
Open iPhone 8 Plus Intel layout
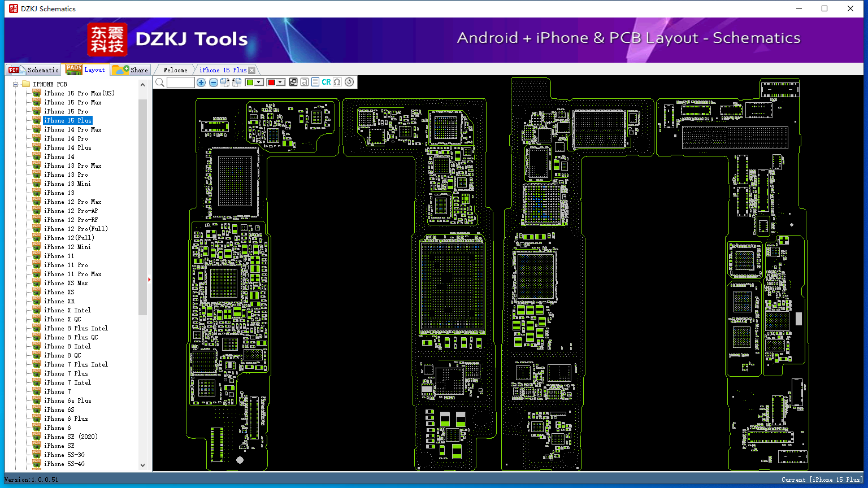tap(76, 328)
